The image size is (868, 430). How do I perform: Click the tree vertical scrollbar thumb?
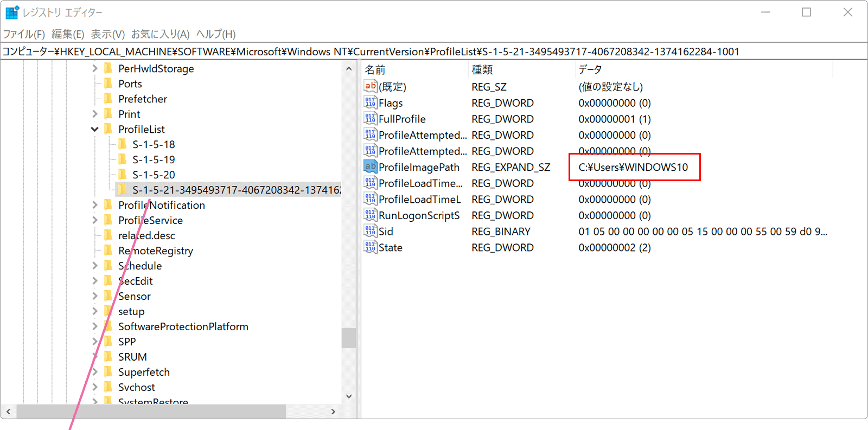click(x=349, y=338)
